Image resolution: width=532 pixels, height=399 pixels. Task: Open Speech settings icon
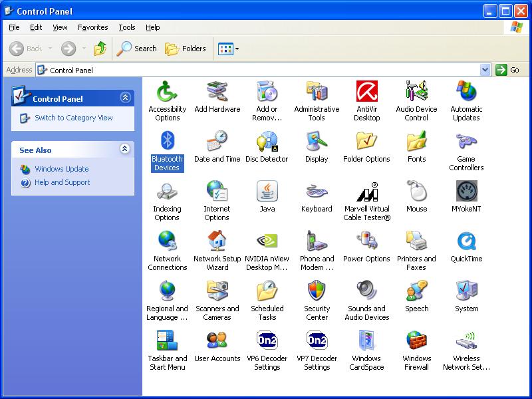tap(416, 291)
